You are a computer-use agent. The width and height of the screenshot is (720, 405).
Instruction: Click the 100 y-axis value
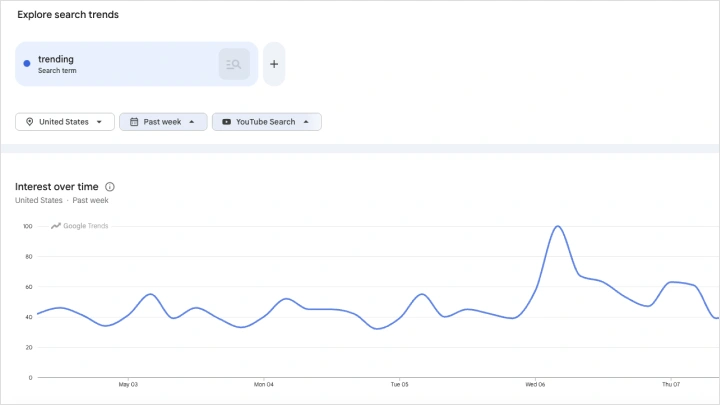point(28,226)
